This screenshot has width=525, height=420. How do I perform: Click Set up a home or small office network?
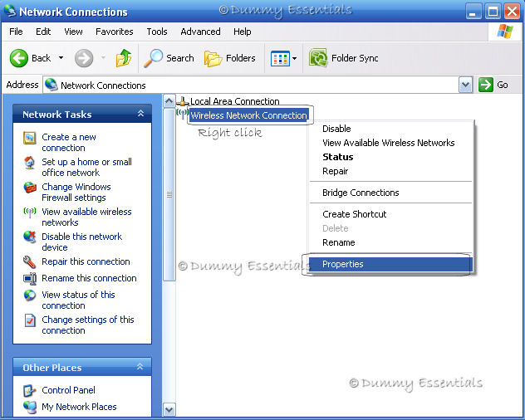coord(86,168)
